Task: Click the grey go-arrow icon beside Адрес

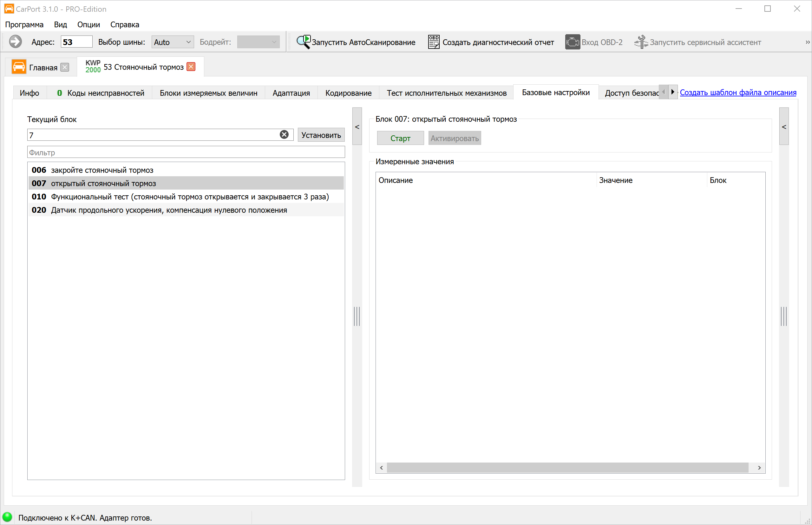Action: pyautogui.click(x=15, y=42)
